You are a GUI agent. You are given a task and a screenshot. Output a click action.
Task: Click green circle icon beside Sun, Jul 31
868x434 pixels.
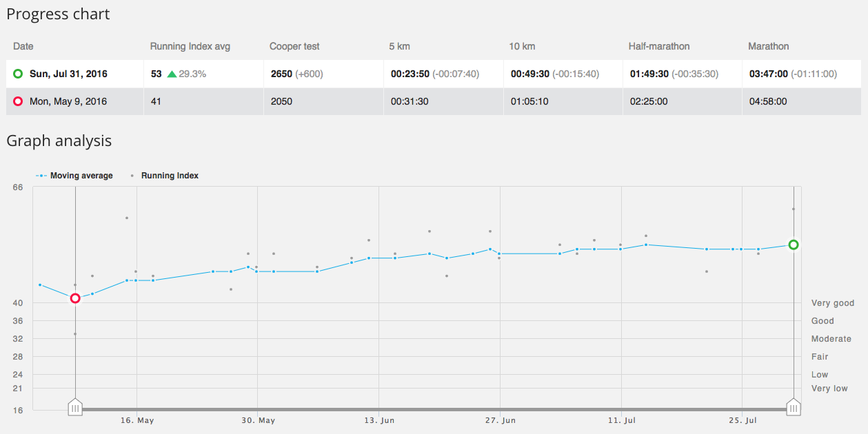click(18, 74)
